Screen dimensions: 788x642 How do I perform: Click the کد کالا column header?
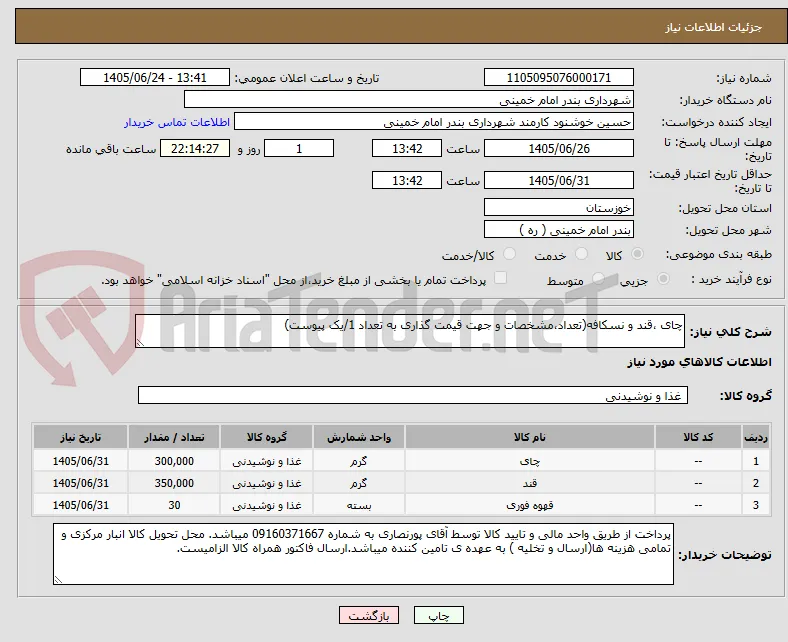click(698, 437)
